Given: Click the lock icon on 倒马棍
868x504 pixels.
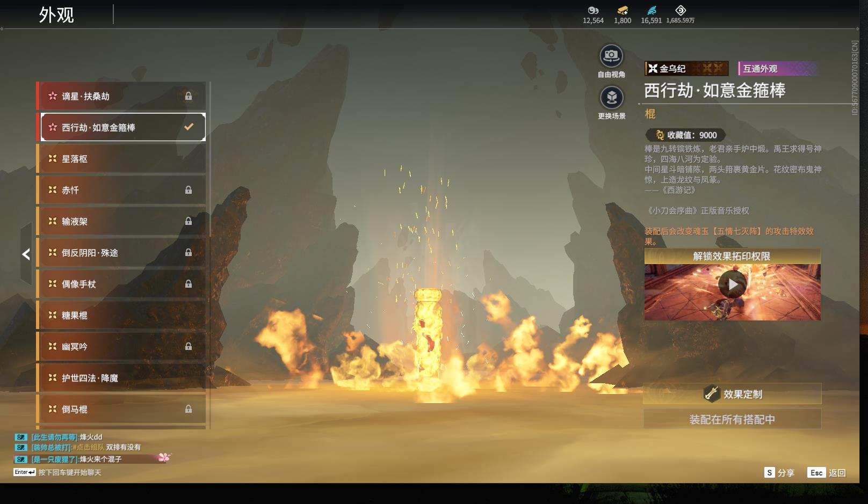Looking at the screenshot, I should [189, 409].
